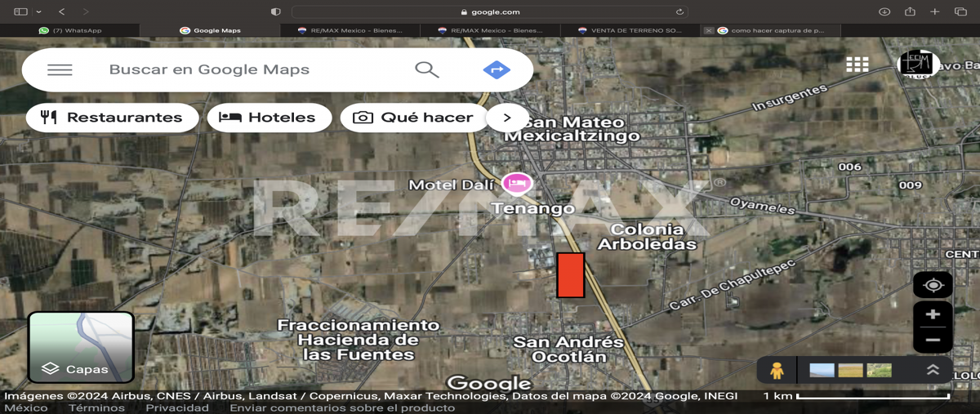Image resolution: width=980 pixels, height=414 pixels.
Task: Open the Google Maps hamburger menu
Action: pyautogui.click(x=60, y=69)
